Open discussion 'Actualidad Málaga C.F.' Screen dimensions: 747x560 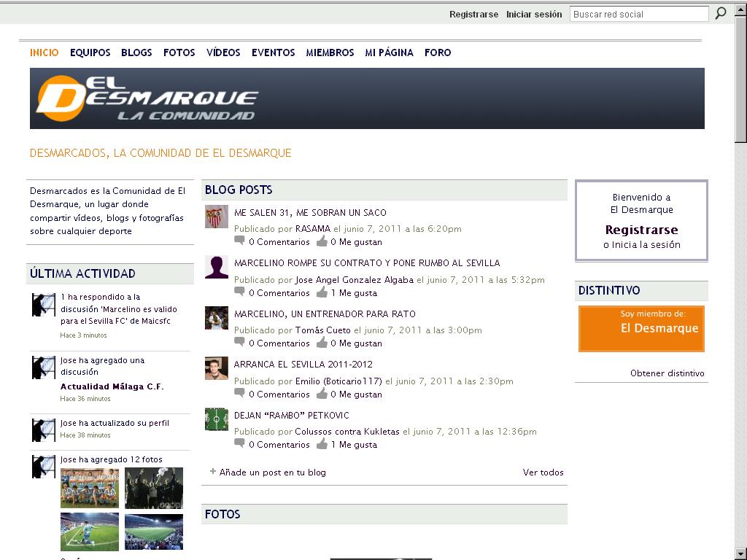112,386
